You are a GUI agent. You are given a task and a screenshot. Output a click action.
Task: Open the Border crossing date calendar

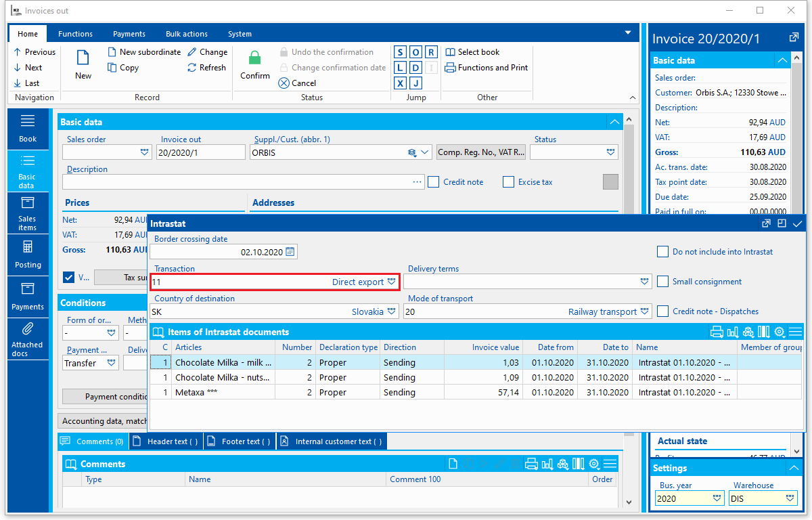point(290,252)
